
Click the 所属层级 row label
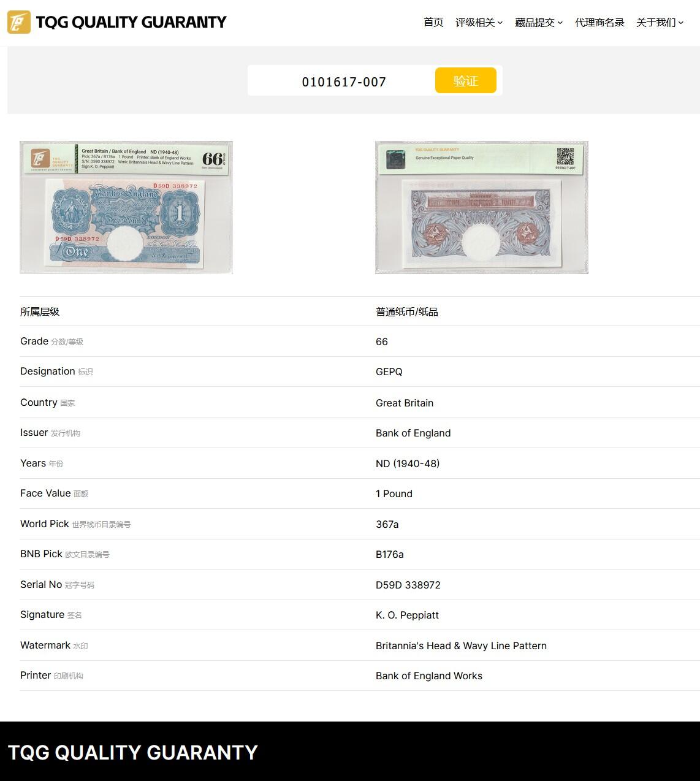[40, 312]
